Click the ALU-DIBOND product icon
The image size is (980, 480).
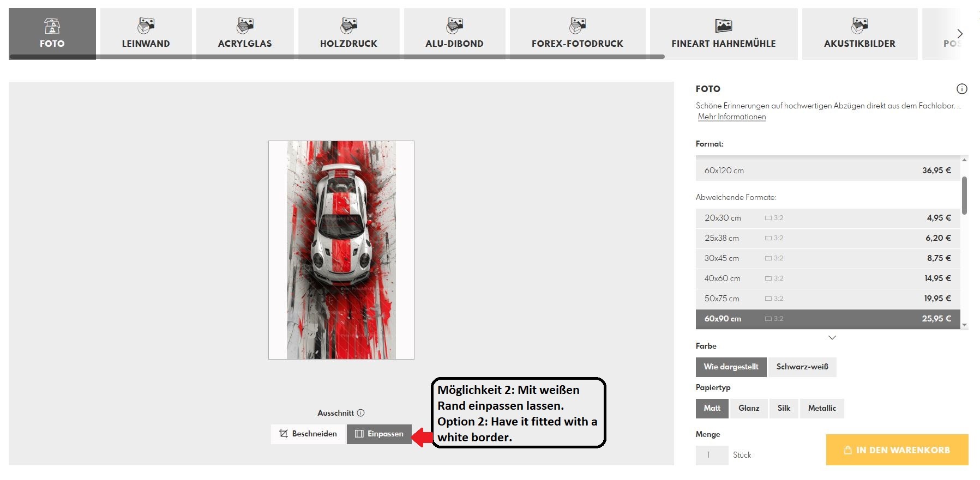click(454, 25)
